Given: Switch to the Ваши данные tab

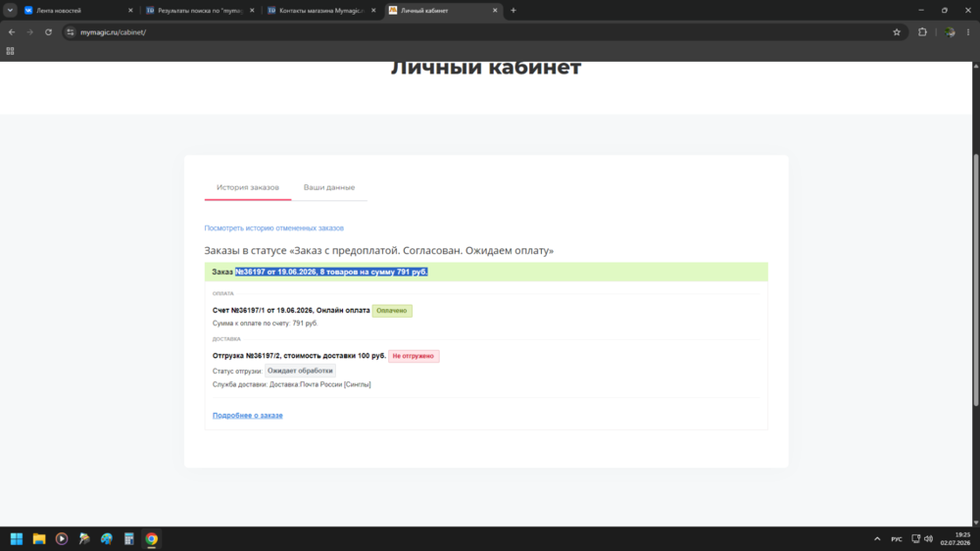Looking at the screenshot, I should coord(328,187).
